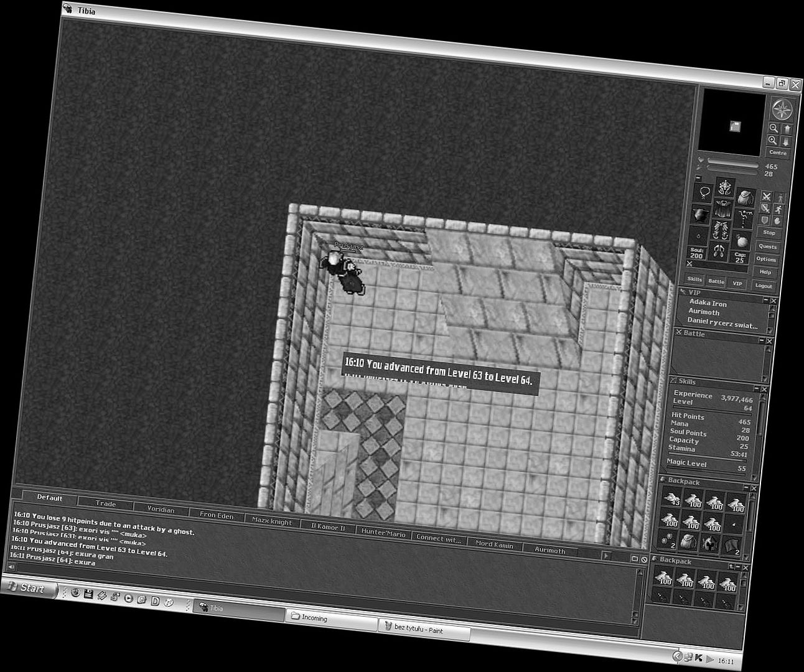
Task: Minimize the Skills panel
Action: pyautogui.click(x=756, y=388)
